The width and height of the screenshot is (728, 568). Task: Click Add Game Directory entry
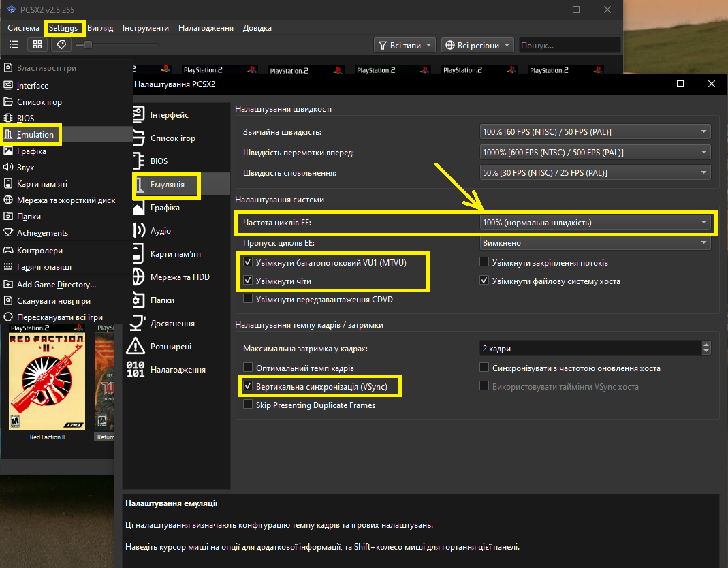click(x=57, y=285)
